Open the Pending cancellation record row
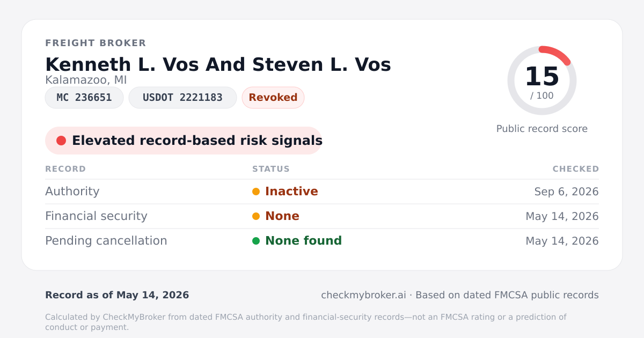 (x=322, y=241)
